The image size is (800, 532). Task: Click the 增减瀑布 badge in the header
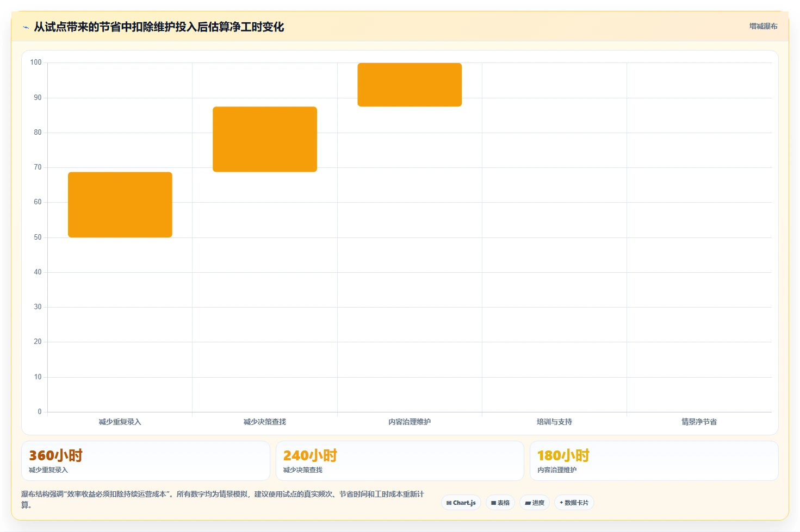pos(763,26)
